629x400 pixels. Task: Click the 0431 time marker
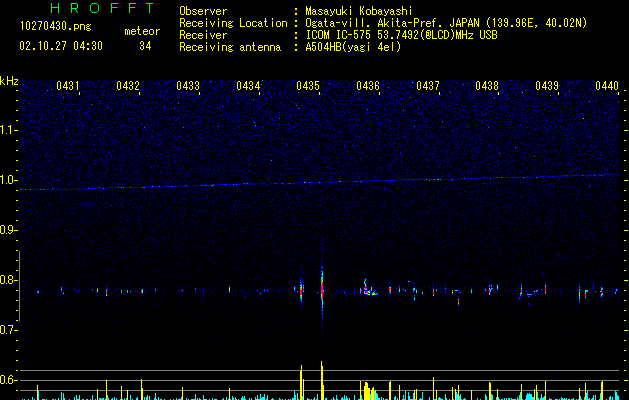point(68,86)
